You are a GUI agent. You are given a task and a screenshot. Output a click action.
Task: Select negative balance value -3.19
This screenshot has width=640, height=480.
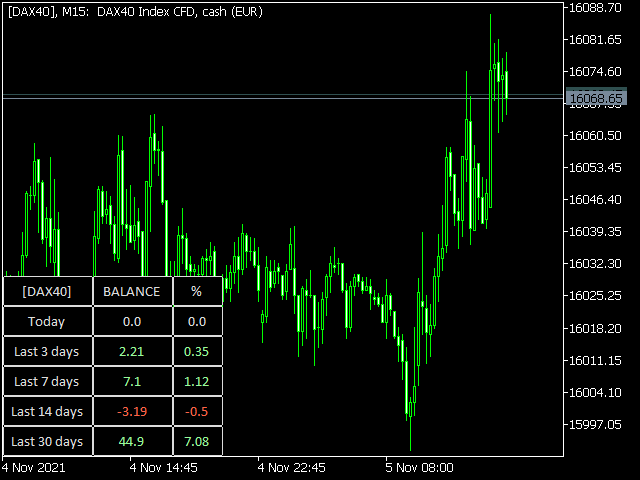coord(132,411)
